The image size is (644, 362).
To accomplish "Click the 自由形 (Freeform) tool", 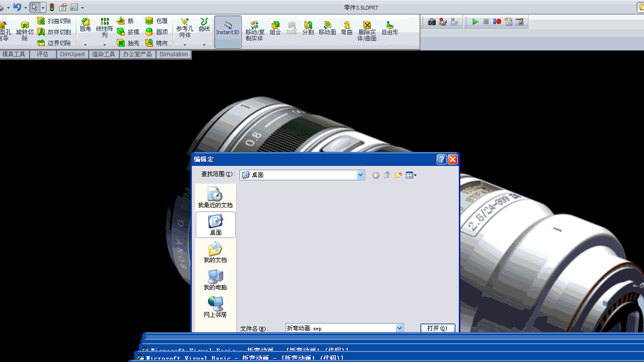I will pyautogui.click(x=390, y=28).
